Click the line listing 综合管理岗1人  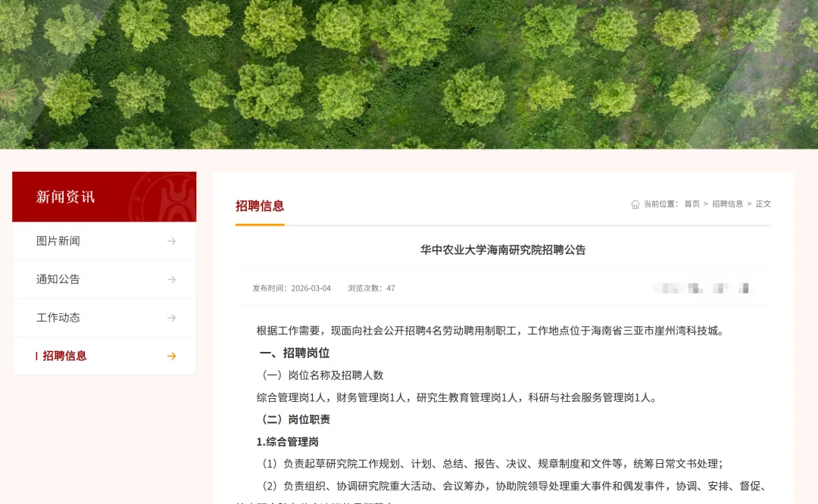457,397
